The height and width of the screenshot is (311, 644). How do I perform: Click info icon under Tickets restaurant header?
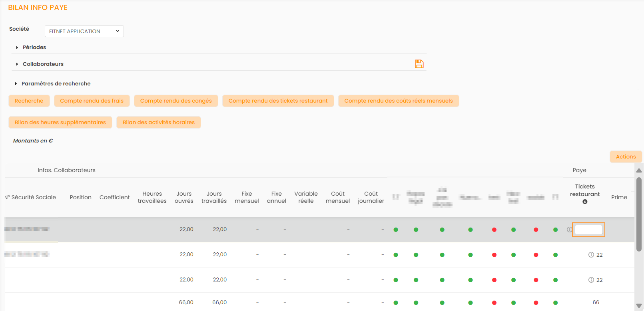[x=585, y=202]
